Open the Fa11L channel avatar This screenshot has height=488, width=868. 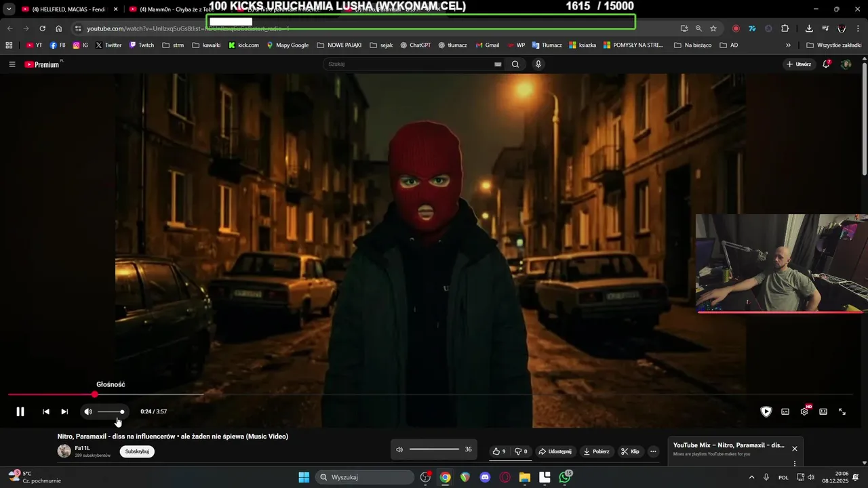[x=64, y=451]
